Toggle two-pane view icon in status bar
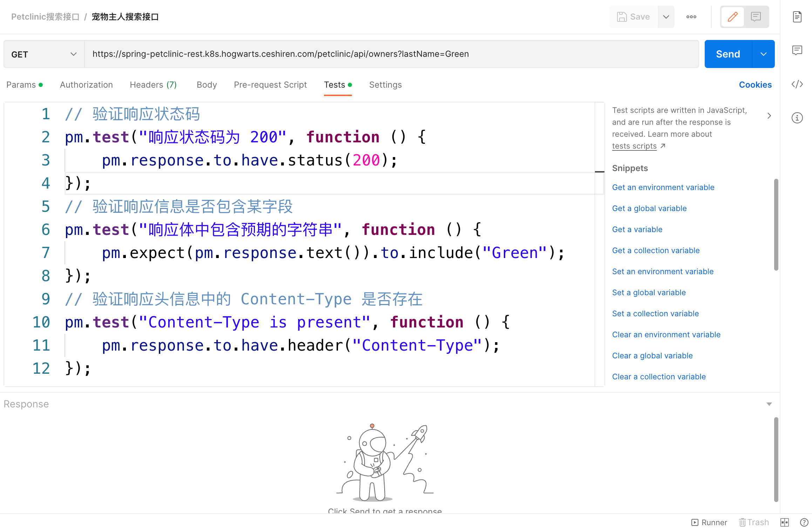812x528 pixels. coord(784,522)
